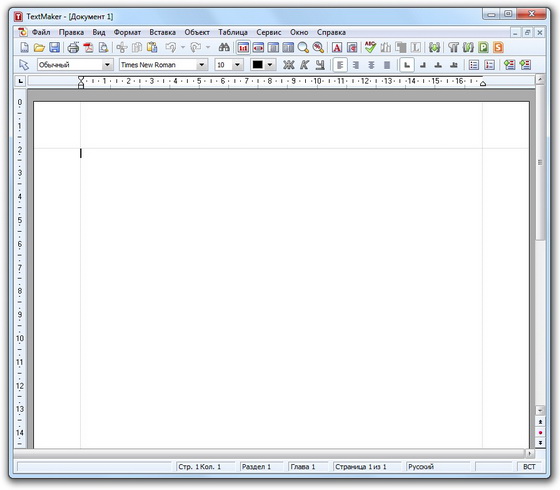This screenshot has height=490, width=560.
Task: Run spell check ABC icon
Action: click(370, 47)
